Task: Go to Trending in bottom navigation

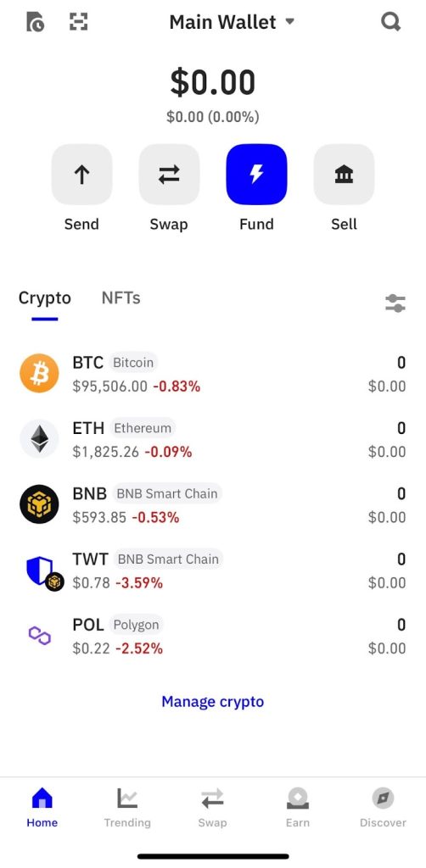Action: [x=127, y=808]
